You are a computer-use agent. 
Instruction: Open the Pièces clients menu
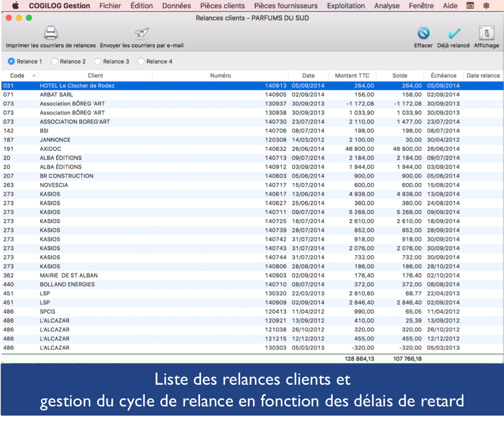click(x=222, y=6)
